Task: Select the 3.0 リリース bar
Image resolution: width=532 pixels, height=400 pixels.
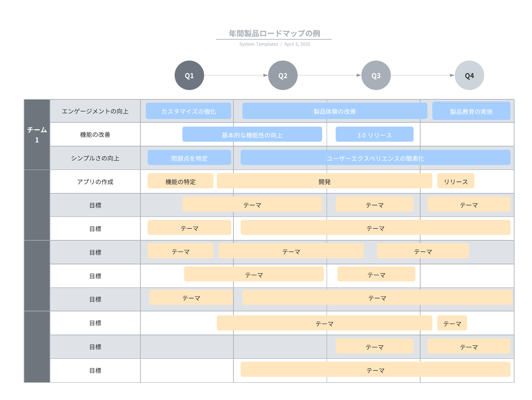Action: (x=374, y=135)
